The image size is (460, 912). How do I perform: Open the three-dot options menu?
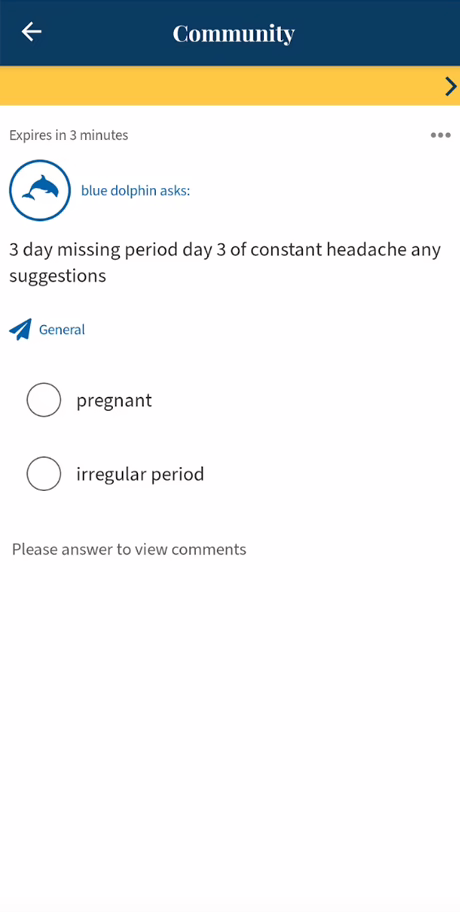[440, 136]
